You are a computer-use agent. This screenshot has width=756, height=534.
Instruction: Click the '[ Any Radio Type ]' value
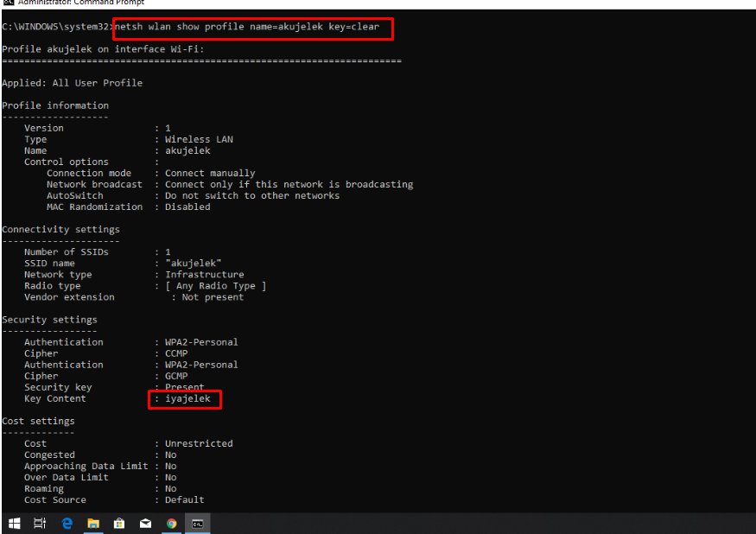[x=215, y=285]
